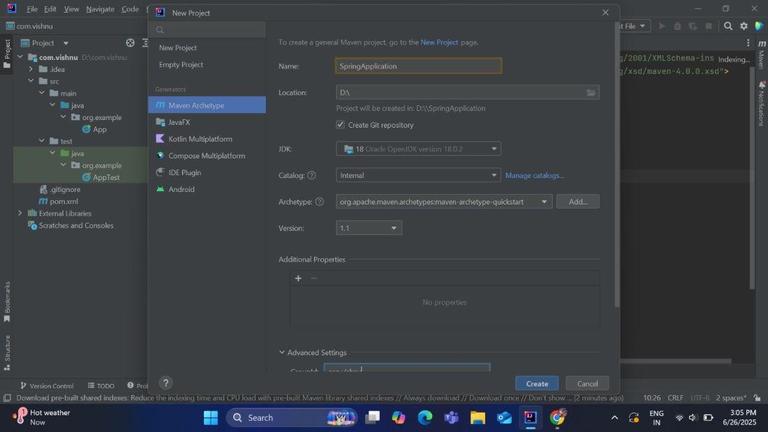The height and width of the screenshot is (432, 768).
Task: Open the Maven tool window stripe
Action: point(762,55)
